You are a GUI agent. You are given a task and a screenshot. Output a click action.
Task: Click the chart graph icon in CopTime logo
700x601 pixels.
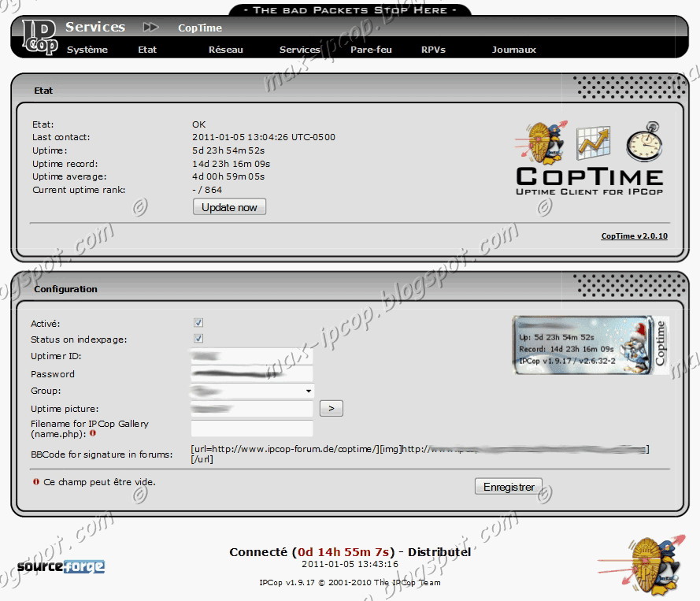click(x=593, y=143)
